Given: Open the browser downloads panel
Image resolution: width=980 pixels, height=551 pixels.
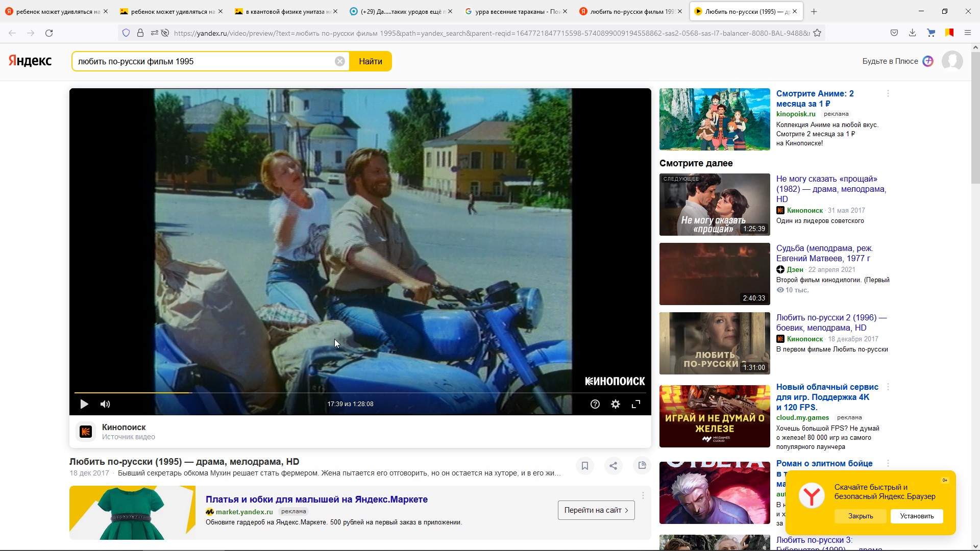Looking at the screenshot, I should 913,33.
